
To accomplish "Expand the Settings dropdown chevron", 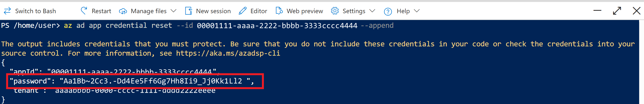I will pyautogui.click(x=372, y=11).
